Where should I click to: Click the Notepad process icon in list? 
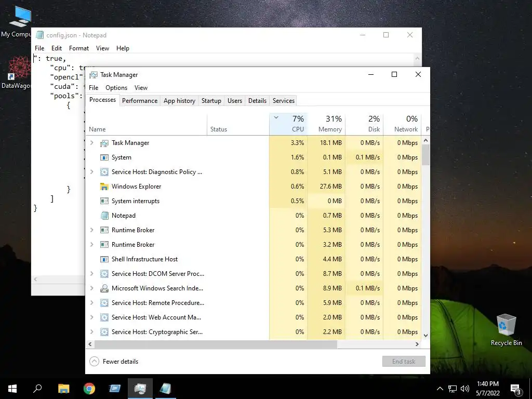click(x=104, y=216)
